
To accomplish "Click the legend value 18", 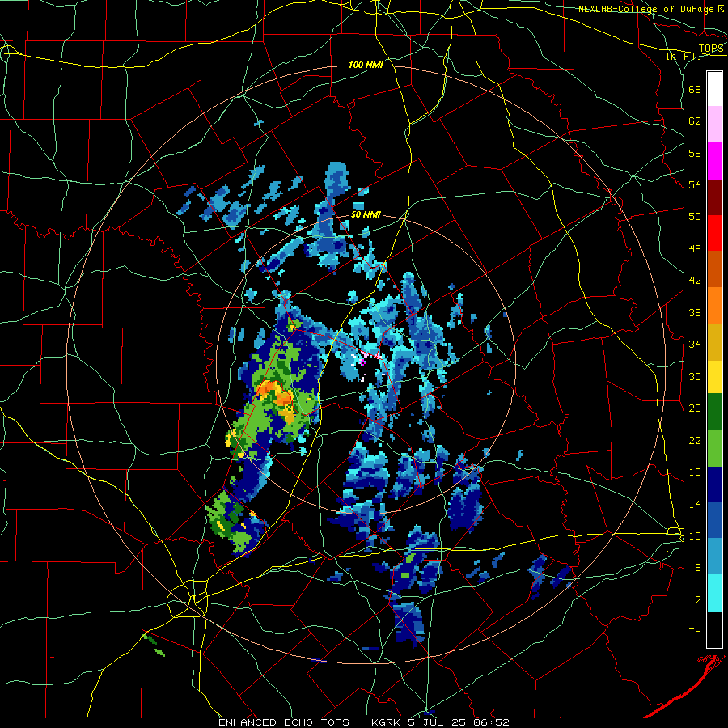I will pos(695,472).
